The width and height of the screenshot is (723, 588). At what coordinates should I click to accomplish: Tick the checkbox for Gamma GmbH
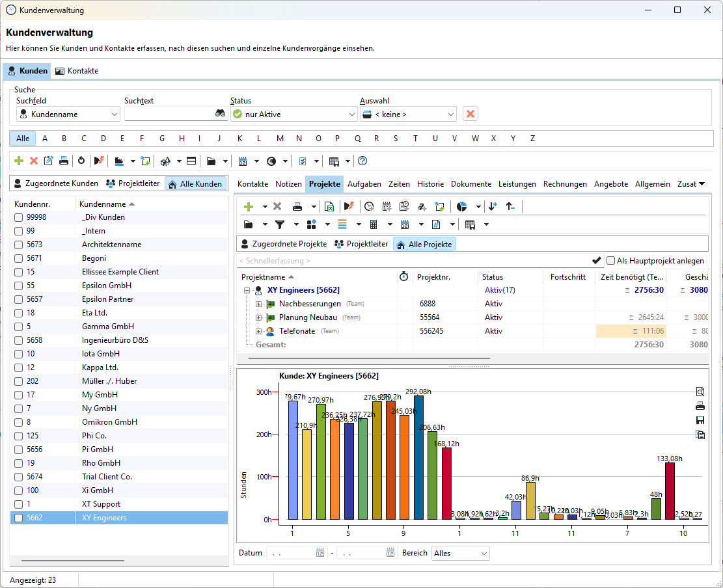19,327
